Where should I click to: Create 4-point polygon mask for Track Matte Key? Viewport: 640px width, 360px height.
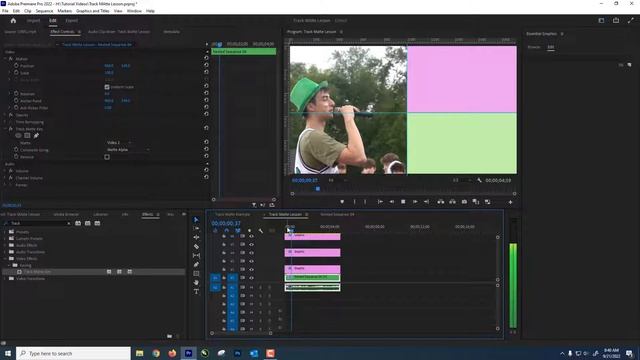click(27, 136)
